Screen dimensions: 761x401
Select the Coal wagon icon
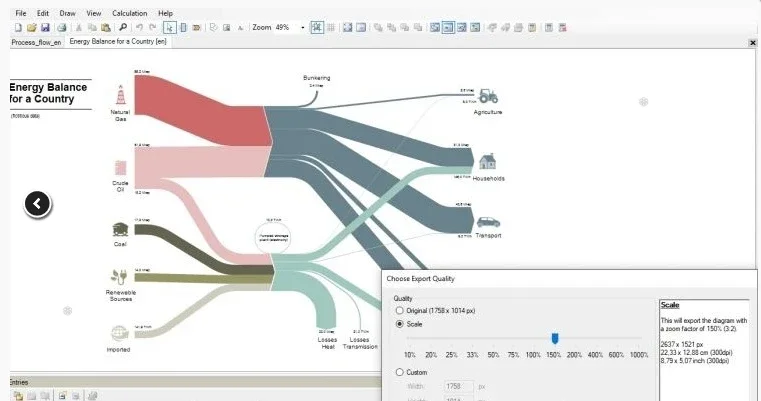[120, 229]
